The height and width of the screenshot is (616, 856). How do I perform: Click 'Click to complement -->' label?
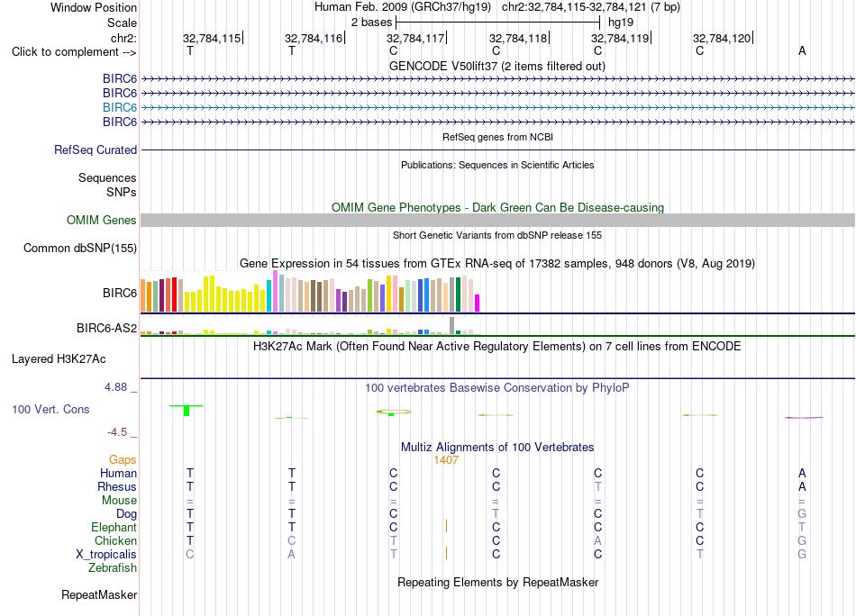coord(74,52)
